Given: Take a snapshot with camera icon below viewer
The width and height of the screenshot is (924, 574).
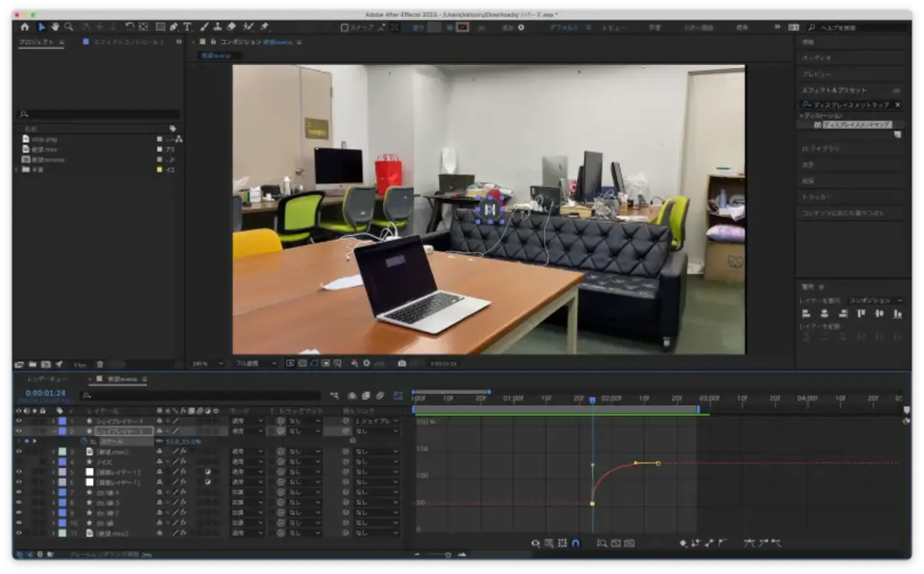Looking at the screenshot, I should (402, 363).
